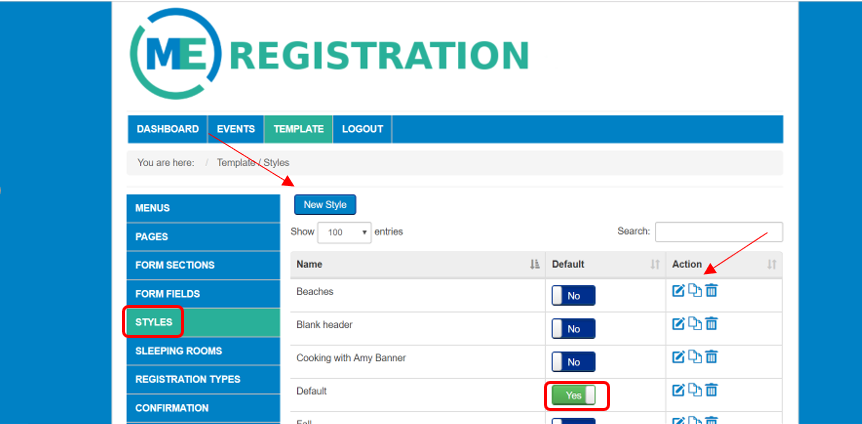Screen dimensions: 862x424
Task: Open the Events menu tab
Action: click(235, 129)
